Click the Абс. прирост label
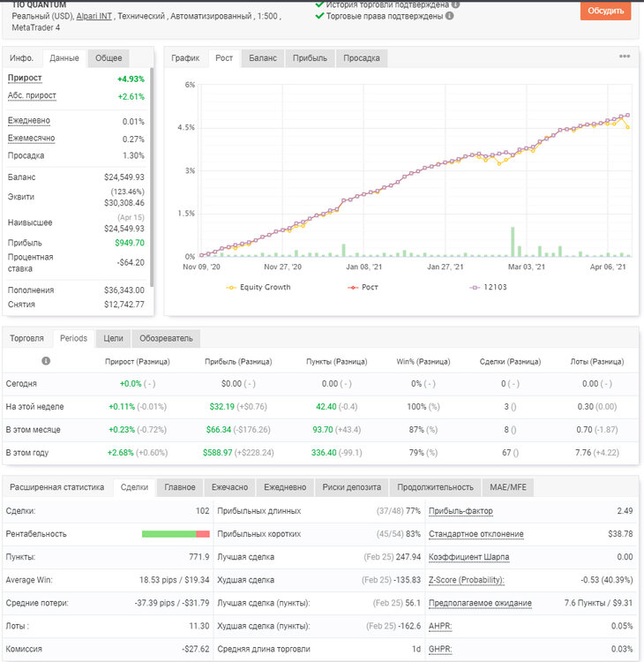The image size is (644, 662). (x=32, y=96)
